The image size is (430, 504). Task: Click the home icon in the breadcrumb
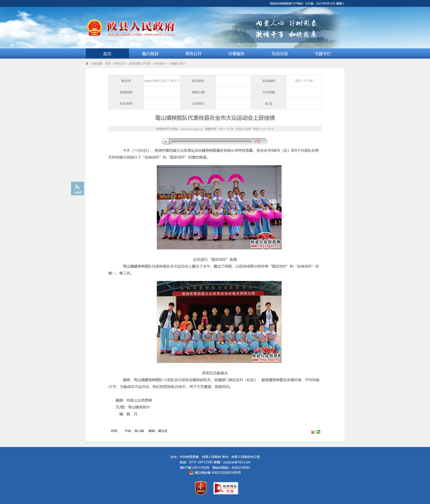coord(87,64)
